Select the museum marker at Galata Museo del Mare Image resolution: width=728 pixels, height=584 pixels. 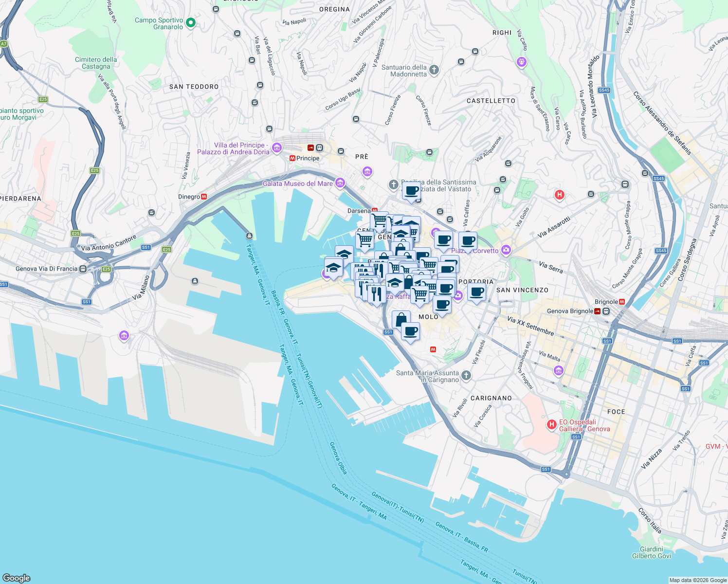coord(340,183)
